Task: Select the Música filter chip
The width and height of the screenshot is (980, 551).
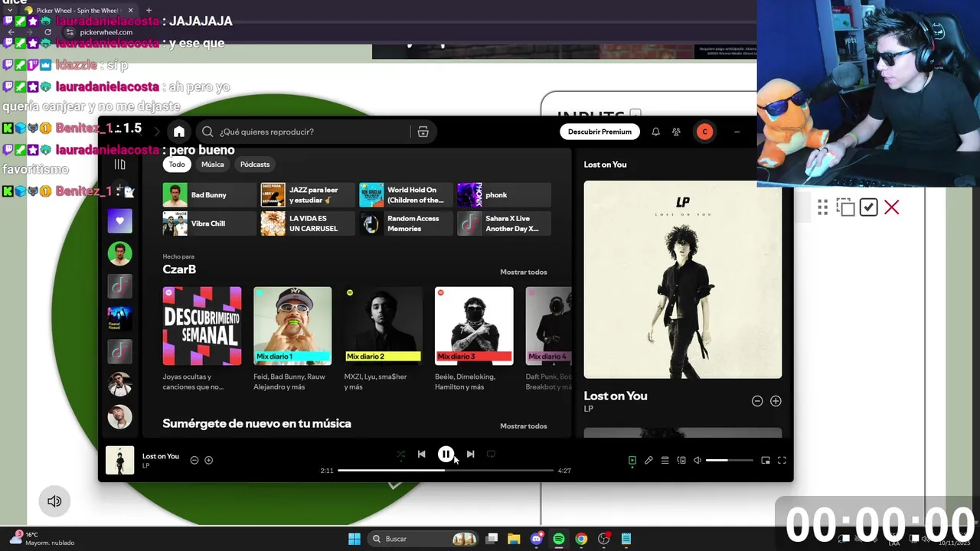Action: pos(213,165)
